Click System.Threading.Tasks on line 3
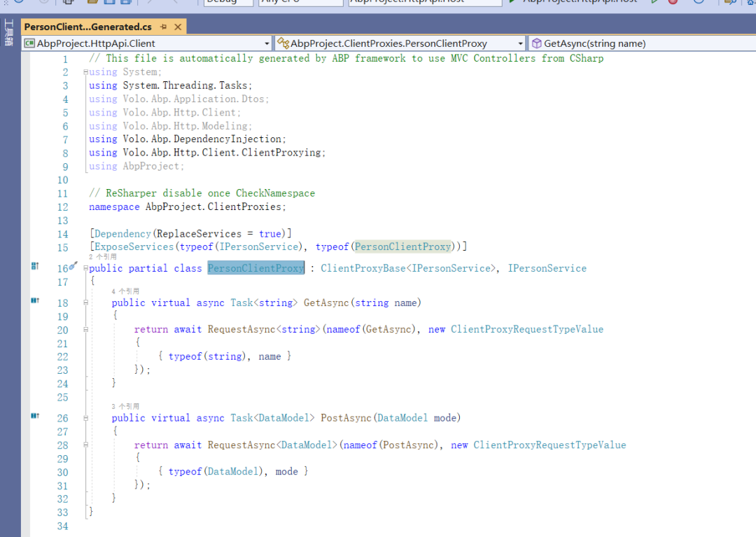 (x=185, y=85)
